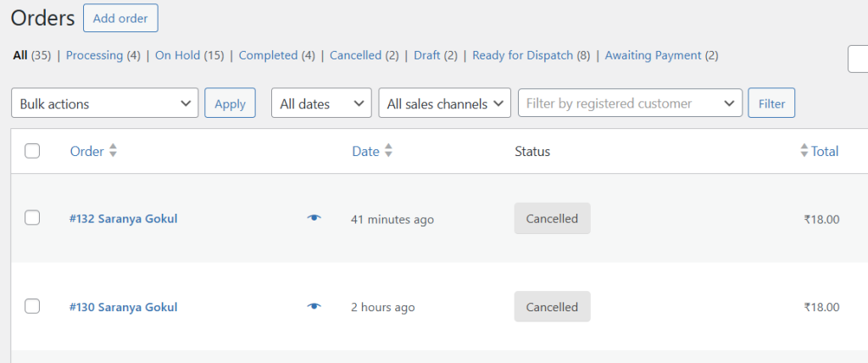
Task: Sort orders using Date column arrows
Action: tap(389, 151)
